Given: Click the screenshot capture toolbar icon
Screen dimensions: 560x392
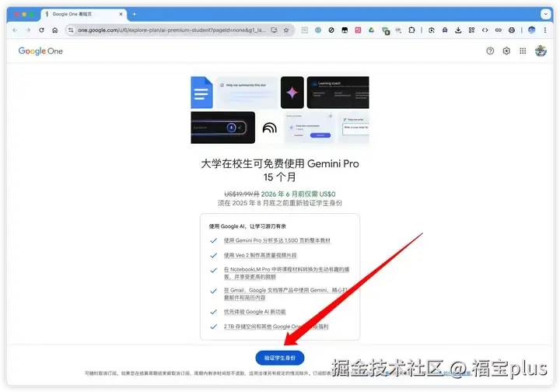Looking at the screenshot, I should click(x=432, y=30).
